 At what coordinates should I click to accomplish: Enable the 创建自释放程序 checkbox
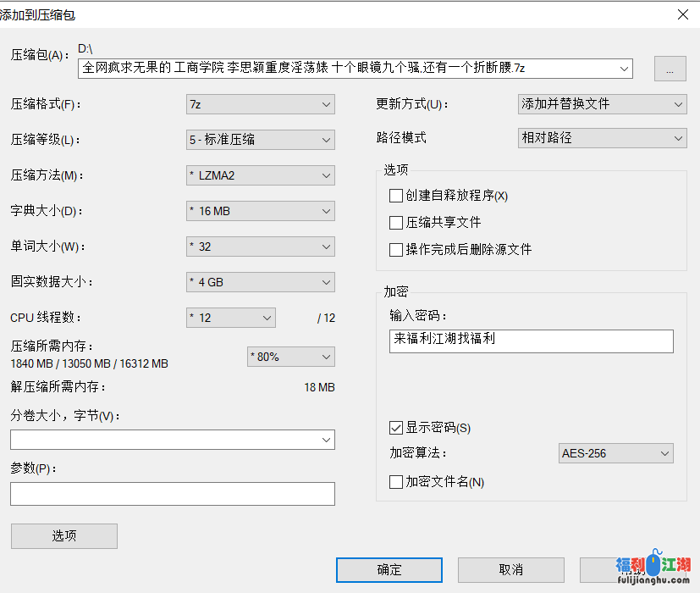pos(396,196)
